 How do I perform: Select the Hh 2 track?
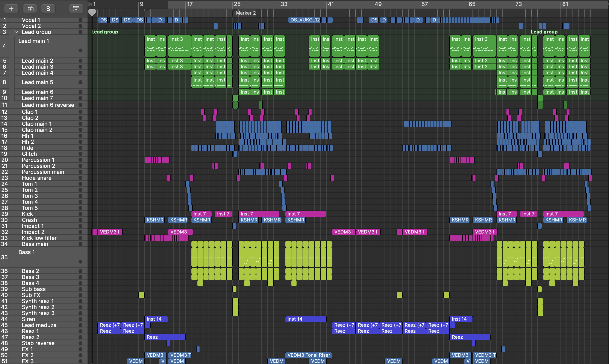pos(28,142)
